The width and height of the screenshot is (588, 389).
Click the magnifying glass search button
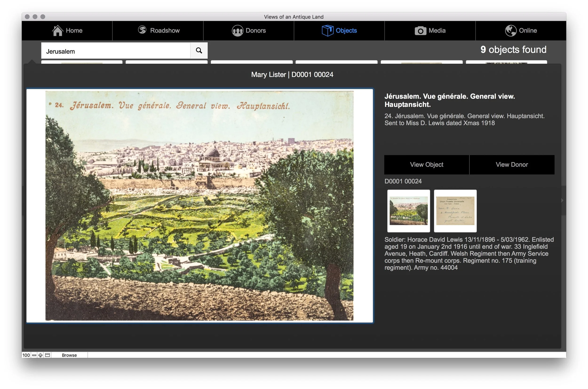[x=199, y=51]
